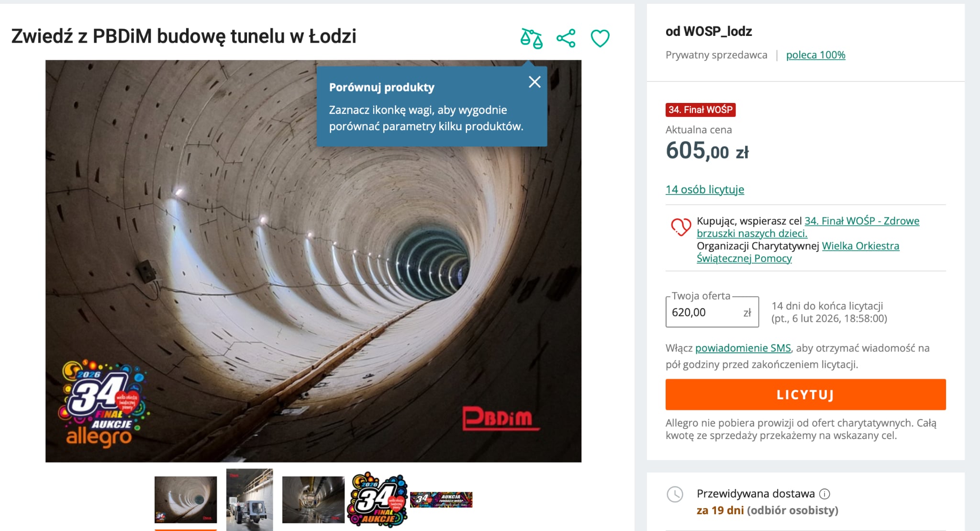980x531 pixels.
Task: Close the Porównuj produkty tooltip
Action: coord(535,82)
